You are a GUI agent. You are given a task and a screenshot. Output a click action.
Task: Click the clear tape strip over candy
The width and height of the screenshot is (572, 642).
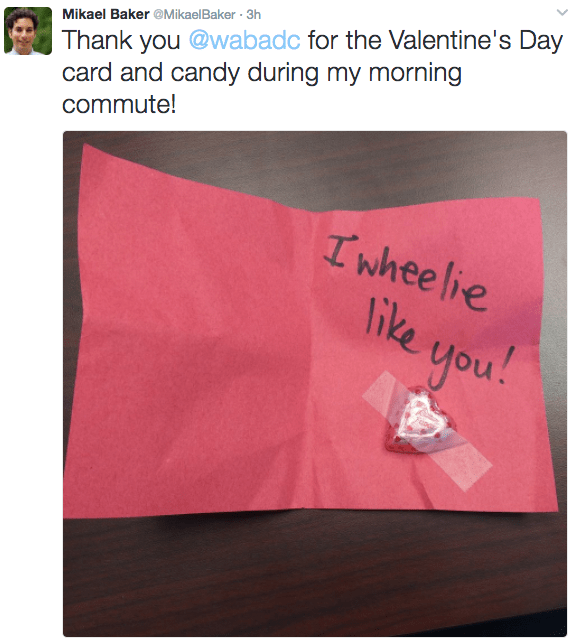pyautogui.click(x=426, y=431)
